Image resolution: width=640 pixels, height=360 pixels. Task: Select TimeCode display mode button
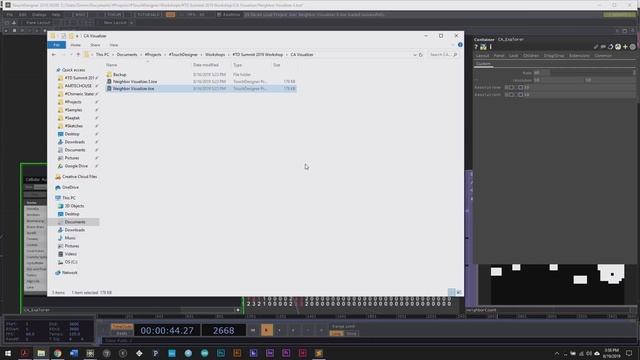tap(122, 327)
